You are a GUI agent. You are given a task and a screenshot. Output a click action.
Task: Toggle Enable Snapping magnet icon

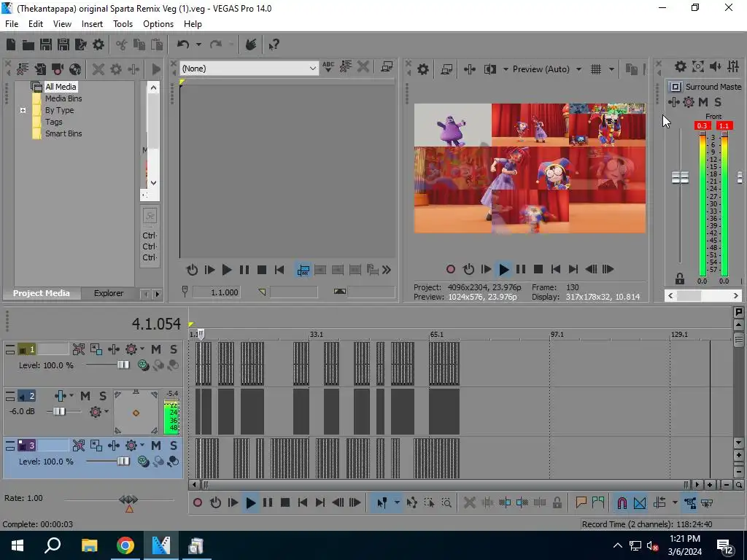point(622,503)
